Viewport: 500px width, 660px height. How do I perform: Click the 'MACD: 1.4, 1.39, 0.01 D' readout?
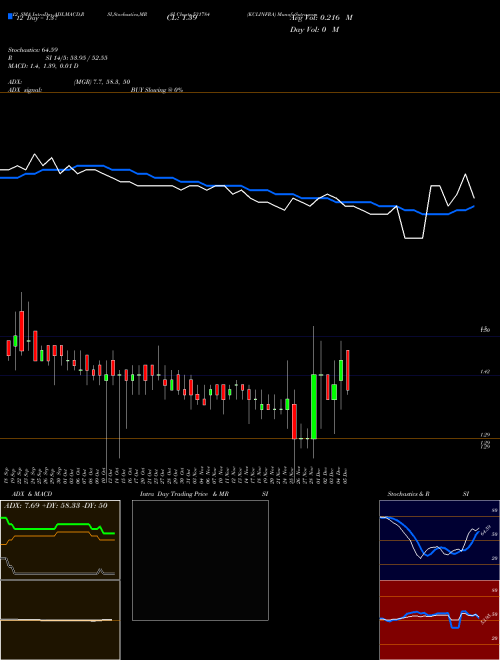[43, 66]
